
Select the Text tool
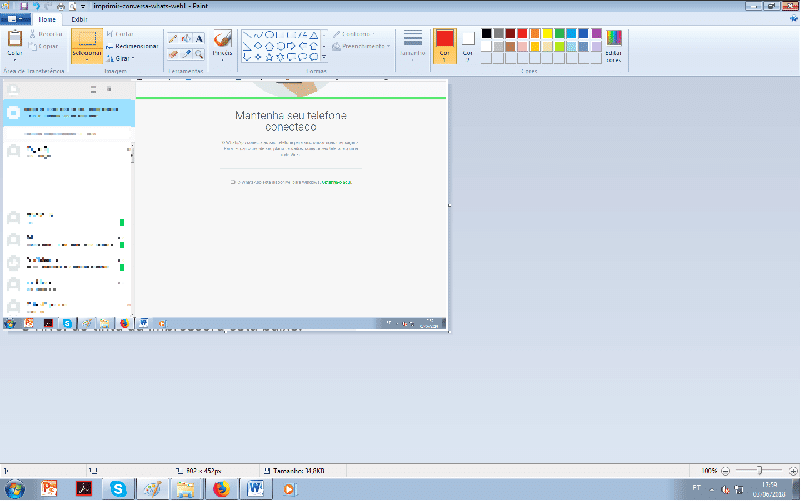pyautogui.click(x=199, y=38)
